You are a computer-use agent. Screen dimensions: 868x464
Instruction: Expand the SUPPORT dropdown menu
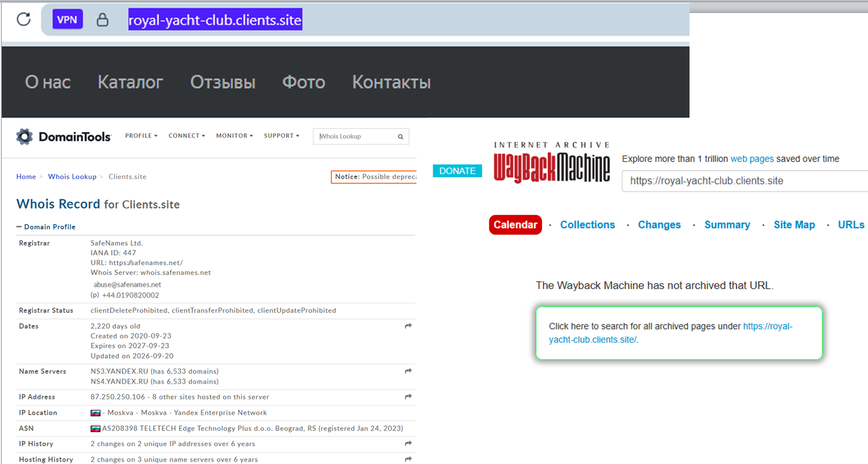click(x=281, y=136)
